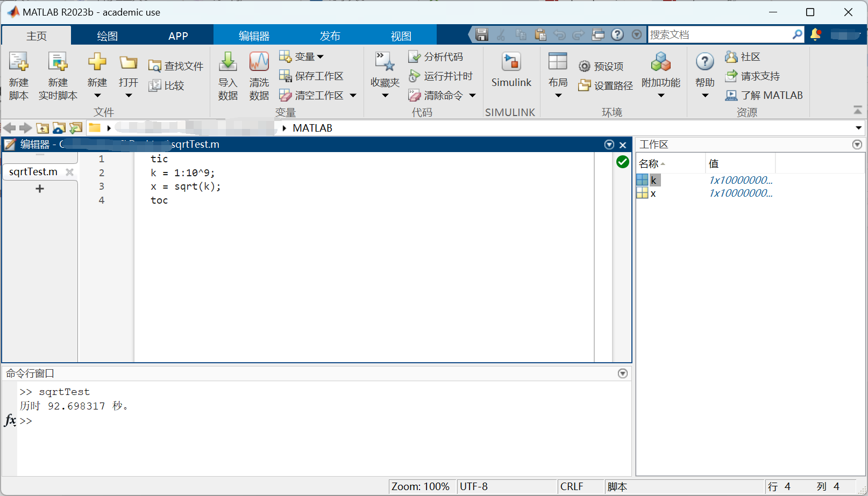Click the notification bell icon
The height and width of the screenshot is (496, 868).
(815, 34)
